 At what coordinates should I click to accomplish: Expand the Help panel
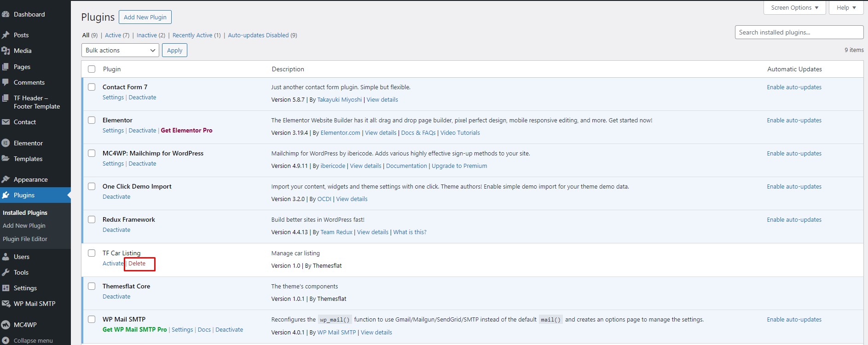click(846, 8)
